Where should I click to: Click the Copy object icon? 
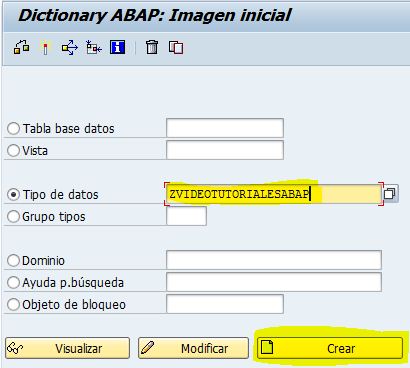pos(176,47)
